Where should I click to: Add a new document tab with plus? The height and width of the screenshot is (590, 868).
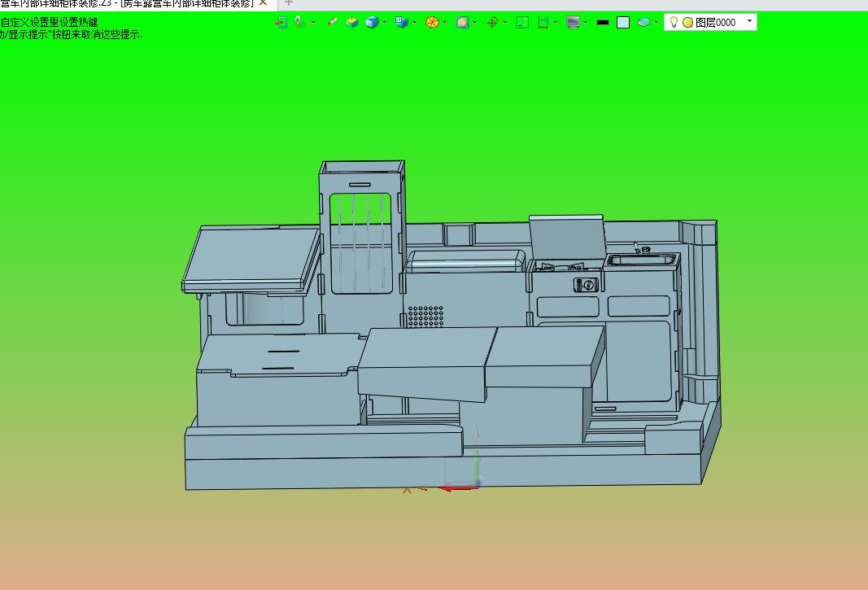(x=289, y=2)
